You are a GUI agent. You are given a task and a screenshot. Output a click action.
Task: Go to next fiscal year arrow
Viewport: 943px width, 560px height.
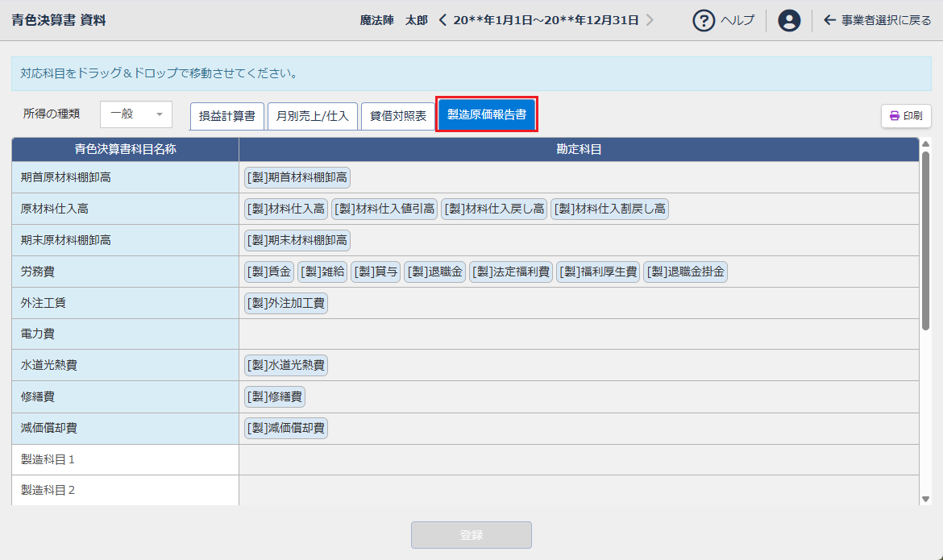point(650,20)
